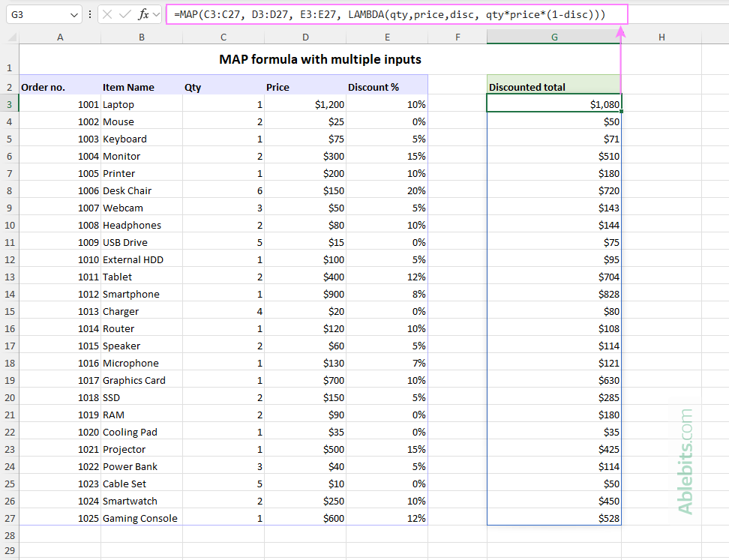This screenshot has width=729, height=560.
Task: Select the entire column G header
Action: pyautogui.click(x=553, y=36)
